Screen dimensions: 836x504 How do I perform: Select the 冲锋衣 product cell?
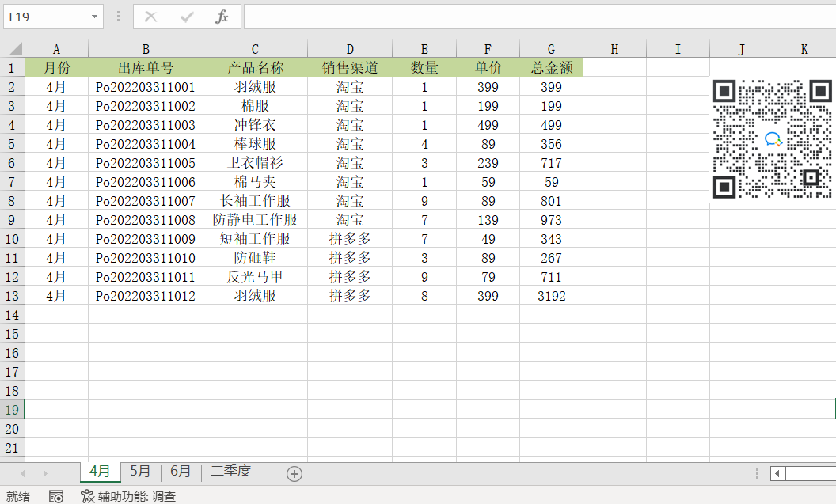[x=256, y=125]
